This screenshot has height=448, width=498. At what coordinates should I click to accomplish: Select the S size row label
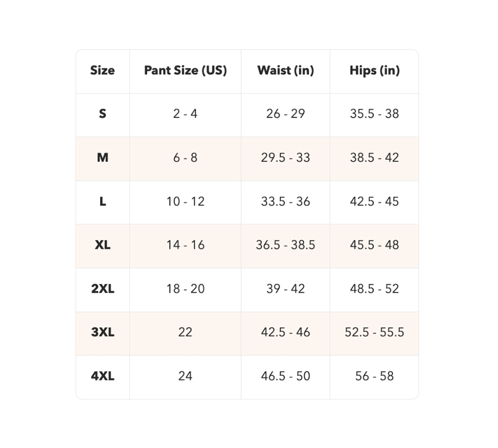click(x=103, y=114)
